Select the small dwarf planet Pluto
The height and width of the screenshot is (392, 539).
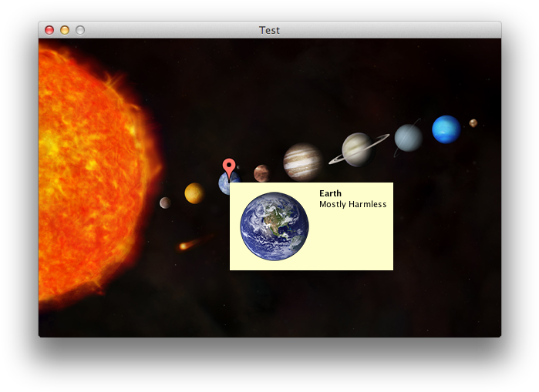pyautogui.click(x=473, y=123)
